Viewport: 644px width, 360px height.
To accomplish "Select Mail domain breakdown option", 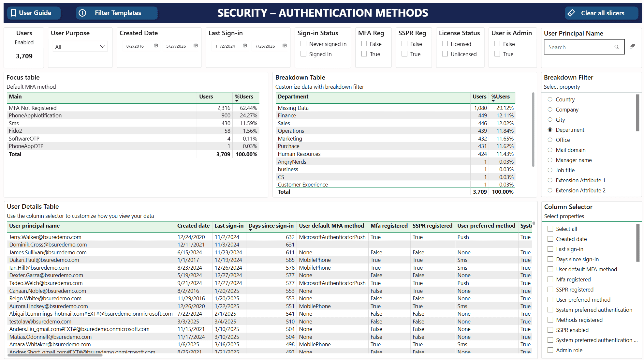I will pyautogui.click(x=550, y=150).
